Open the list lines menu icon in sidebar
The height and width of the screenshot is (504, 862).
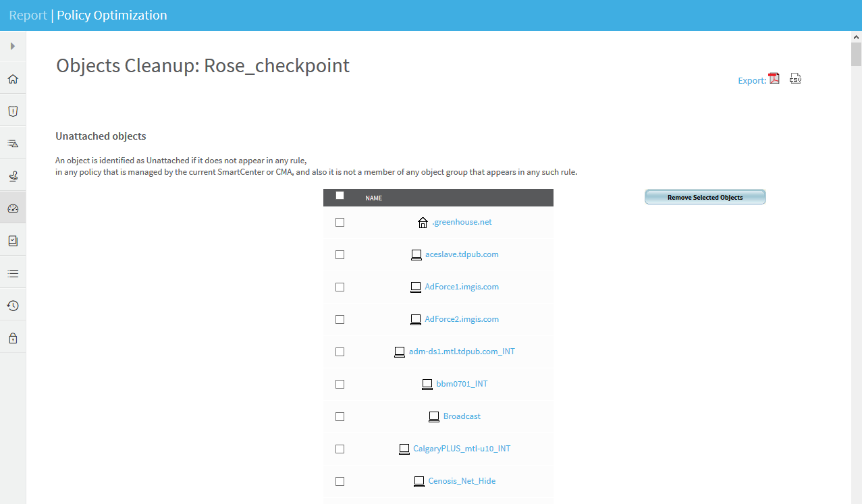click(13, 273)
